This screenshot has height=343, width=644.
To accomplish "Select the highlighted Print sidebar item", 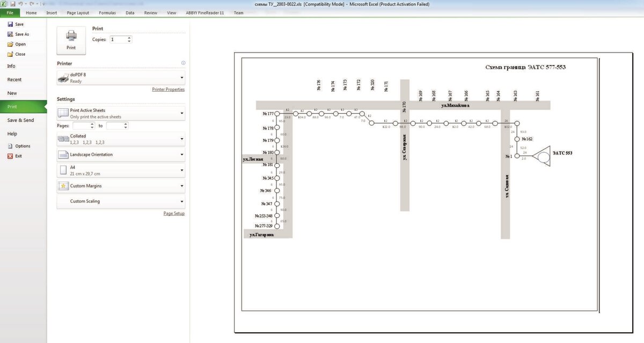I will tap(23, 107).
